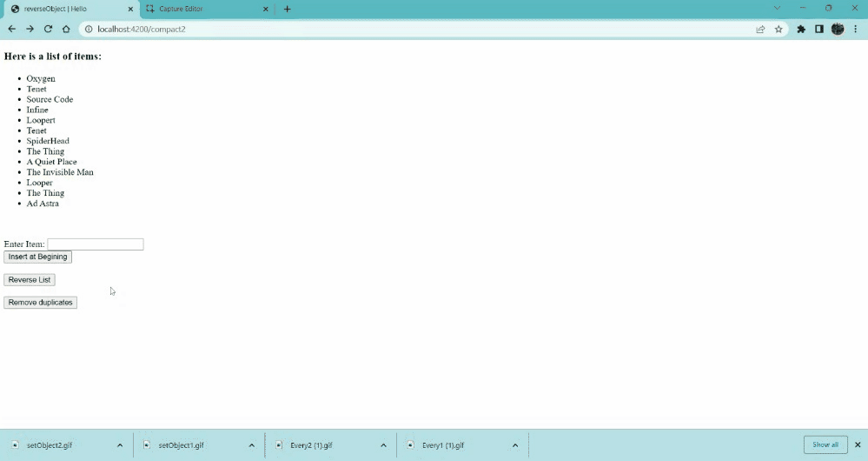Click the Enter Item label
Viewport: 868px width, 461px height.
(24, 244)
